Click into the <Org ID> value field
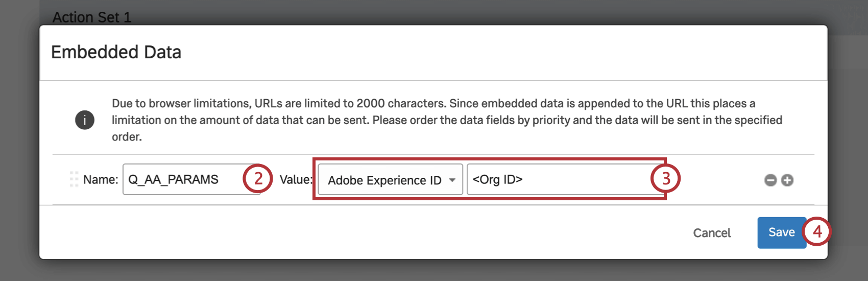The width and height of the screenshot is (868, 281). (557, 179)
